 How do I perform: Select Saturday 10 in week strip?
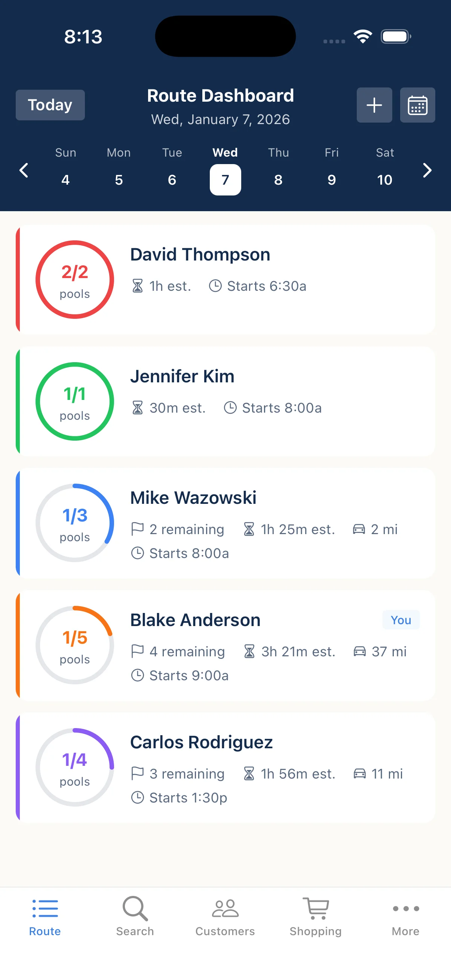click(x=384, y=179)
